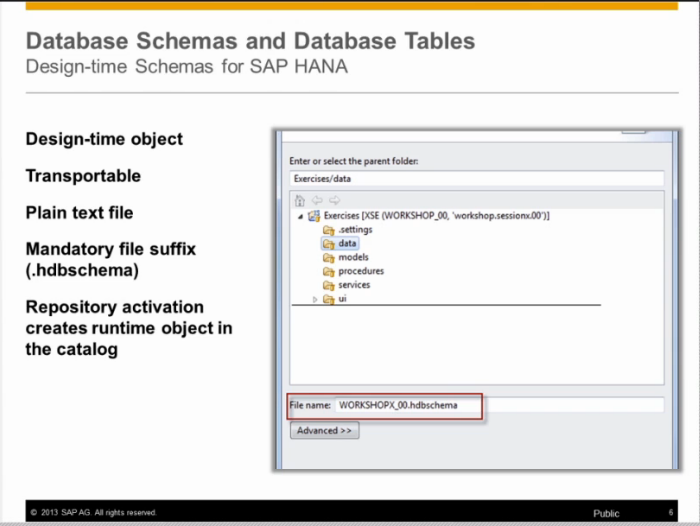Screen dimensions: 700x526
Task: Click the Advanced >> button
Action: click(324, 430)
